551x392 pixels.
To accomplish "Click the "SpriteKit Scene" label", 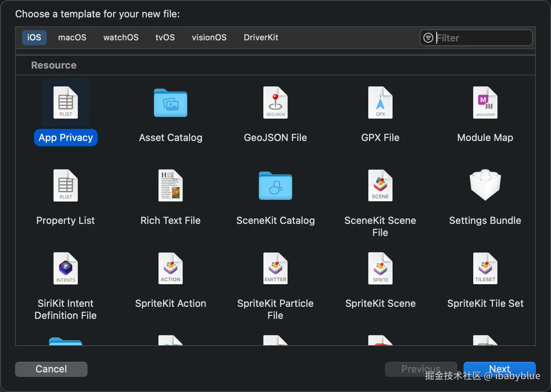I will pos(380,303).
